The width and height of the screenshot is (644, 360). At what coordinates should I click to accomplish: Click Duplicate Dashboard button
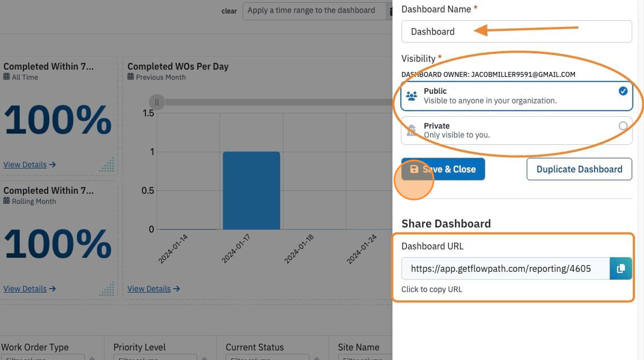(579, 169)
